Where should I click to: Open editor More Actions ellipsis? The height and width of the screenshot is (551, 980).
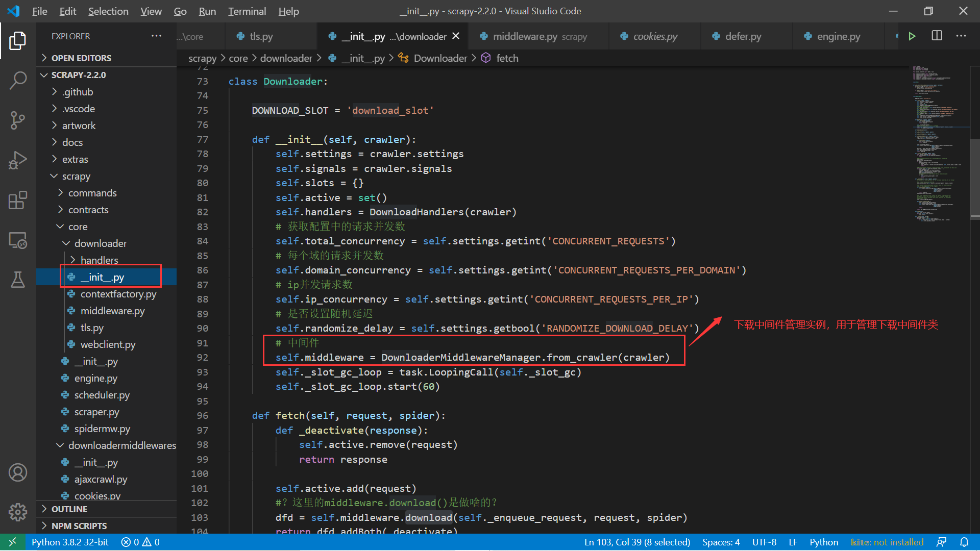click(x=961, y=36)
